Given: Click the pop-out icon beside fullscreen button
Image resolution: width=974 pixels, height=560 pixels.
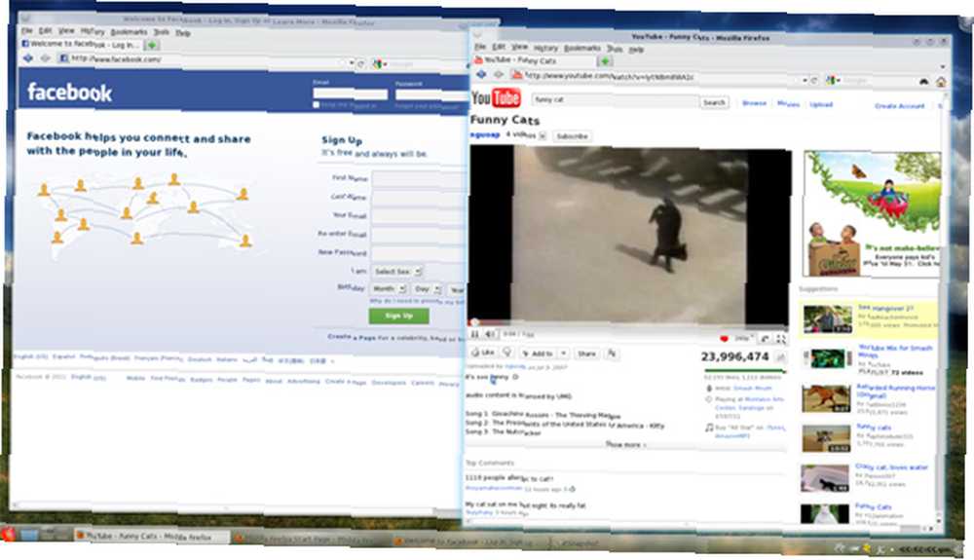Looking at the screenshot, I should coord(766,339).
